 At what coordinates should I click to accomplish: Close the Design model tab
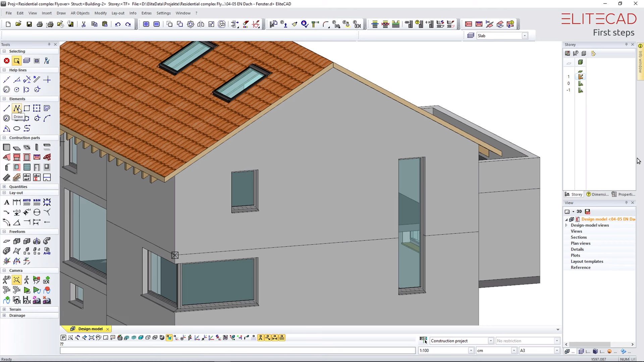pos(108,329)
